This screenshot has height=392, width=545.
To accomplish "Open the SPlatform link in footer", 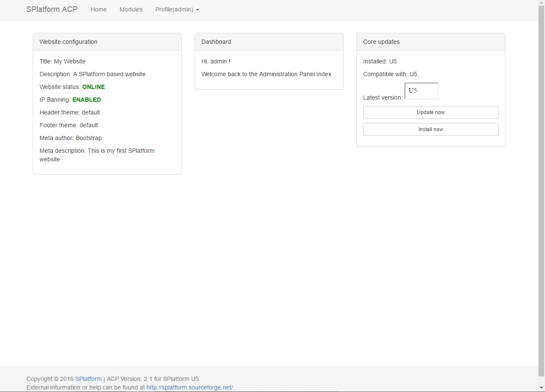I will coord(89,379).
